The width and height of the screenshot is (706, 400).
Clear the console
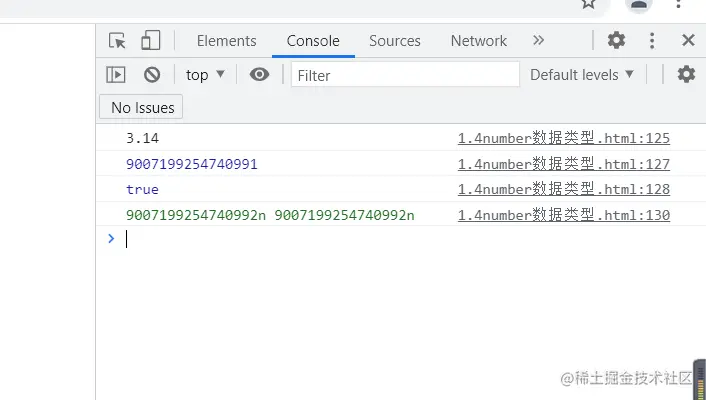(152, 74)
